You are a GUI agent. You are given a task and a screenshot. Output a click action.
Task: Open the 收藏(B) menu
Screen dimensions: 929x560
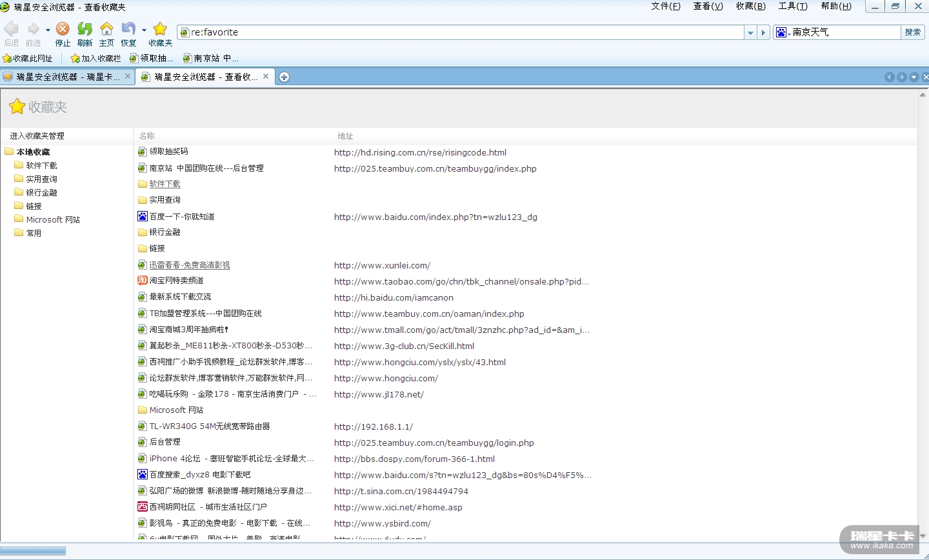click(x=751, y=6)
